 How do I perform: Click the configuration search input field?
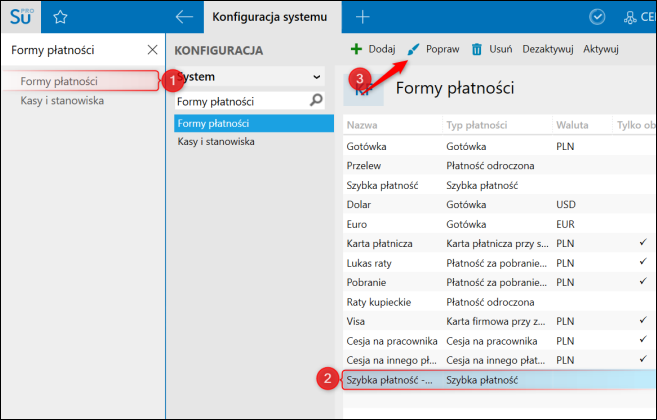point(240,101)
